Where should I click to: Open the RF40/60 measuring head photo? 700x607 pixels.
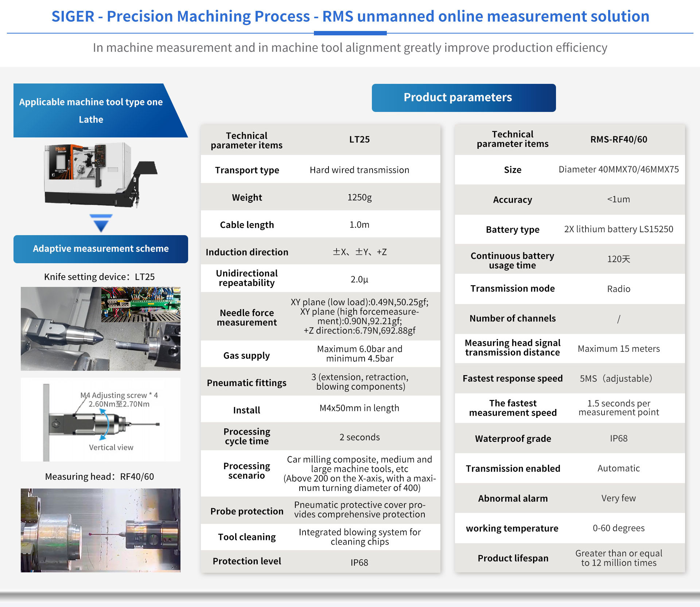click(101, 530)
